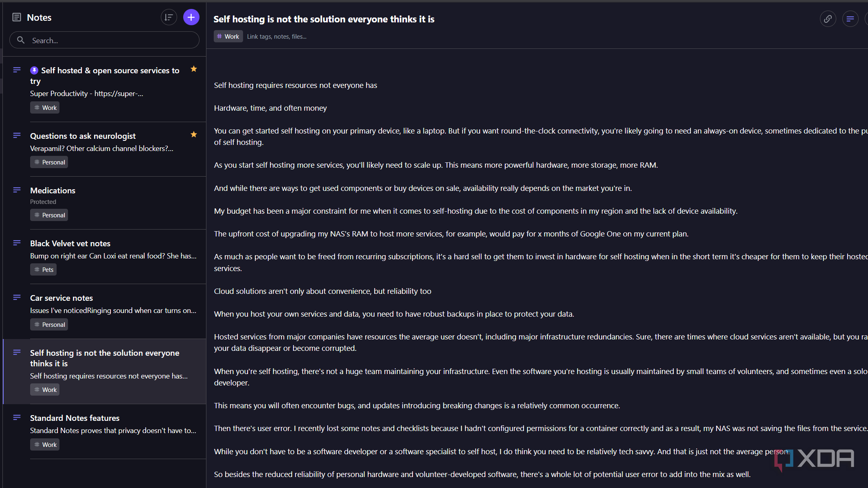Click Personal tag under Medications note
This screenshot has width=868, height=488.
click(49, 215)
